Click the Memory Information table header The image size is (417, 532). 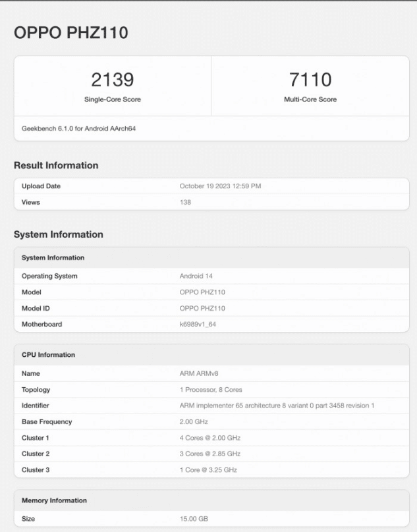tap(54, 501)
